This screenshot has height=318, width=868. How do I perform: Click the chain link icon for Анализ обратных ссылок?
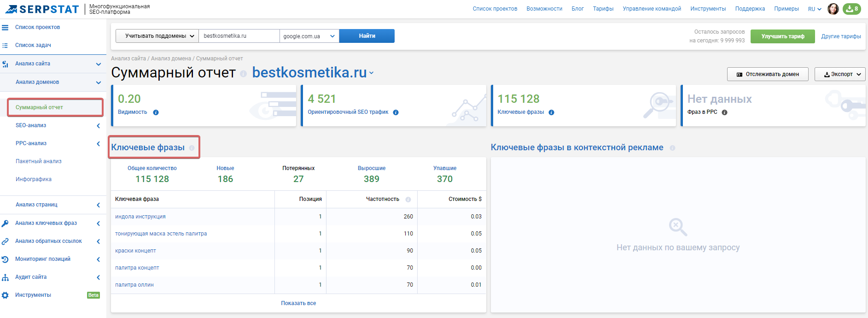coord(5,241)
